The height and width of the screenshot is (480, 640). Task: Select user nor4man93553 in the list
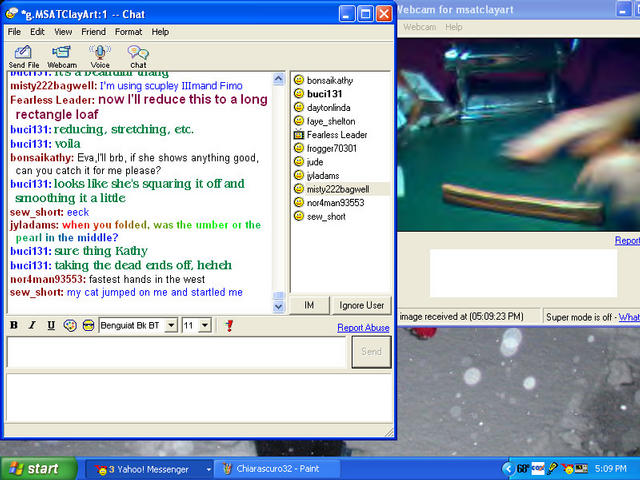point(335,202)
